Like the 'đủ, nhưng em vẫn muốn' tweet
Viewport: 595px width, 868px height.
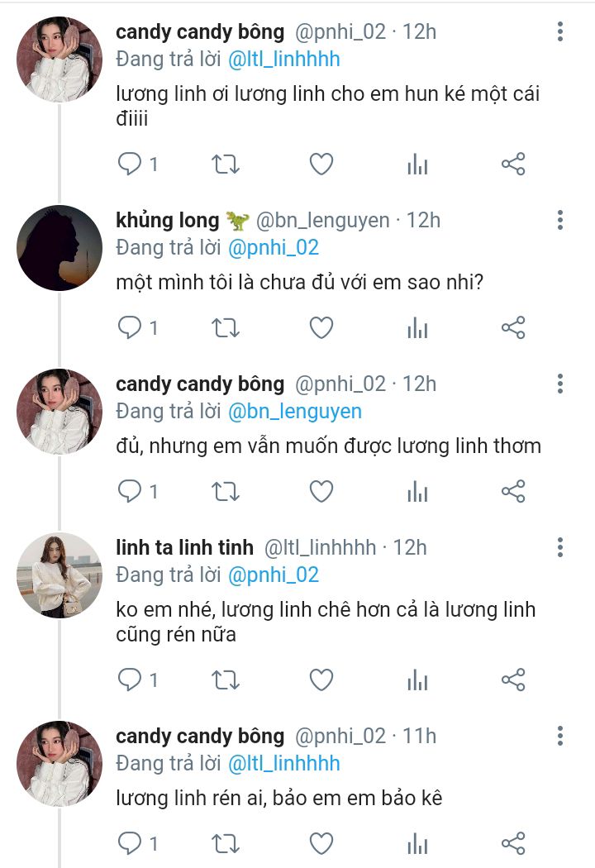[x=321, y=492]
